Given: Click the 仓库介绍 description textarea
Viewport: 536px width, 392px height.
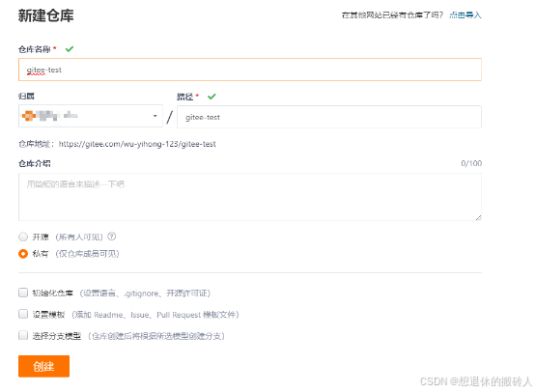Looking at the screenshot, I should coord(250,197).
